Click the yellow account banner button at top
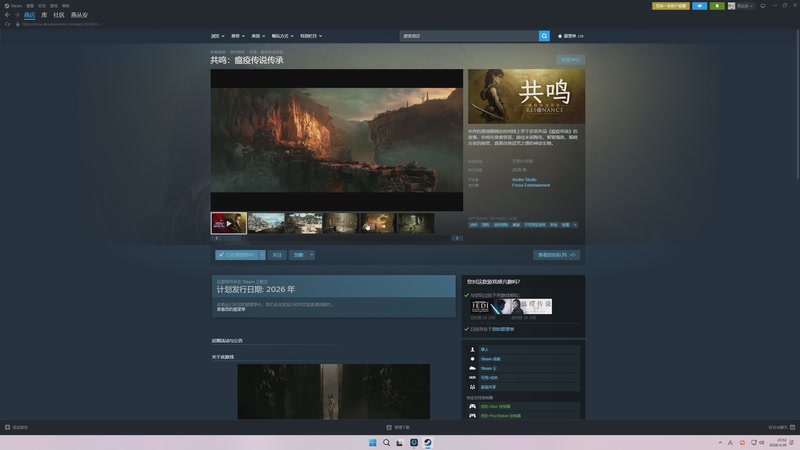This screenshot has height=450, width=800. click(671, 6)
